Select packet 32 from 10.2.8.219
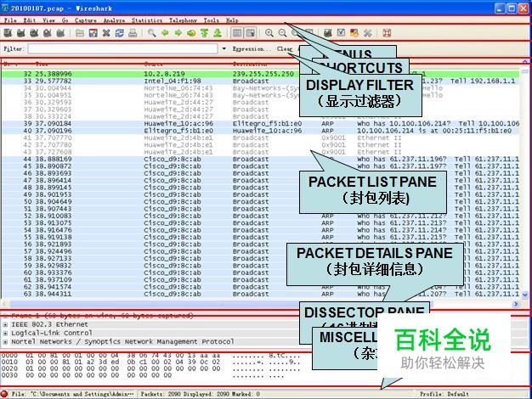Screen dimensions: 532x399 click(x=260, y=74)
